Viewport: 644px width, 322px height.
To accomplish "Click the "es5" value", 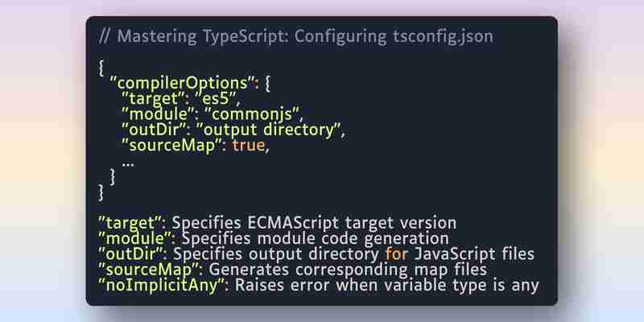I will point(216,99).
